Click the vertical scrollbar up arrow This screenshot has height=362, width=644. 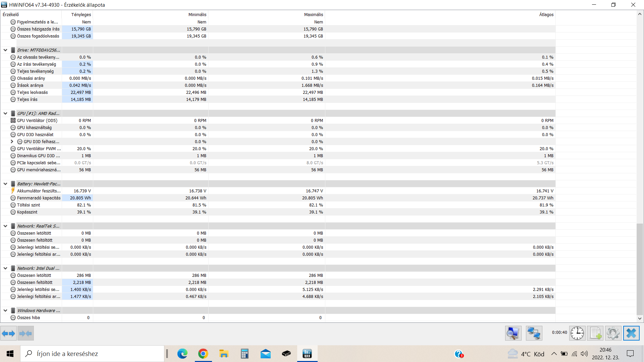click(640, 14)
